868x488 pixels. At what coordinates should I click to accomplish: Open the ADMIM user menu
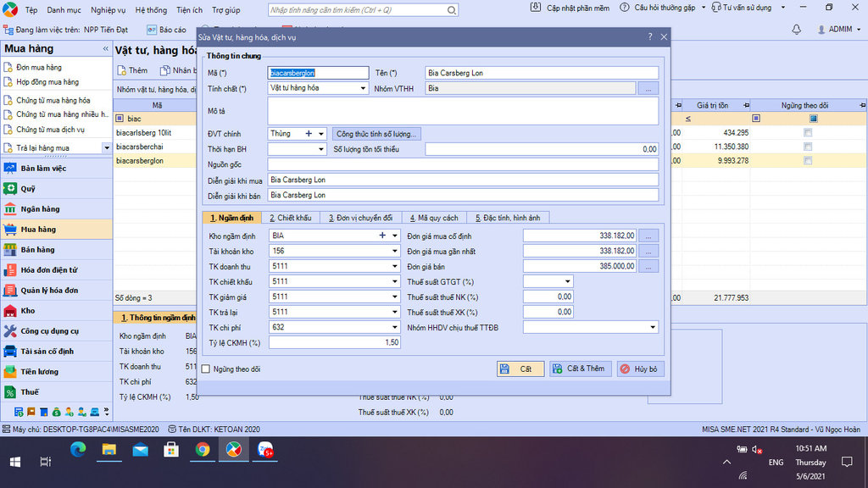point(839,30)
